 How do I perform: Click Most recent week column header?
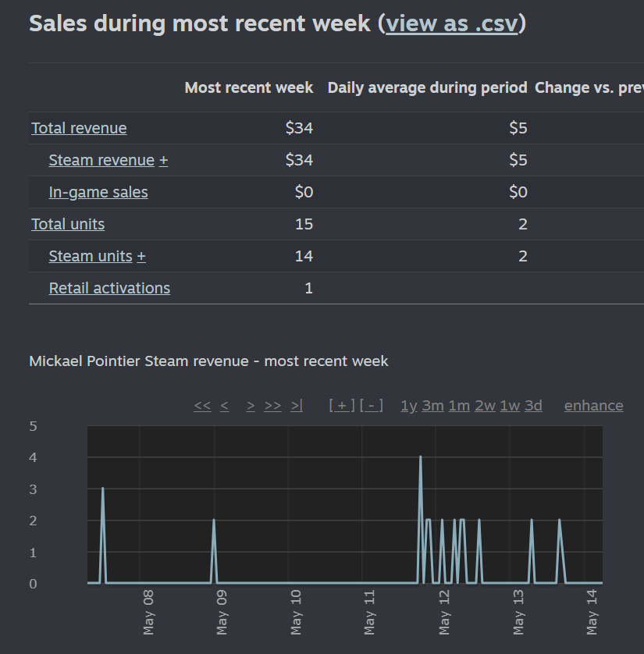tap(249, 87)
